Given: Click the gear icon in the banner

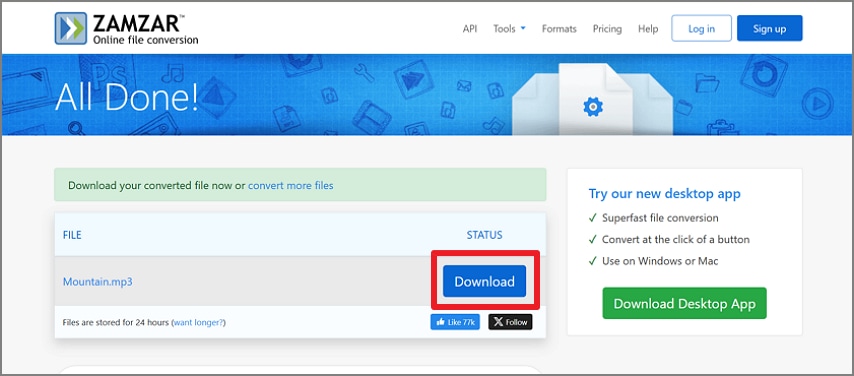Looking at the screenshot, I should click(593, 106).
